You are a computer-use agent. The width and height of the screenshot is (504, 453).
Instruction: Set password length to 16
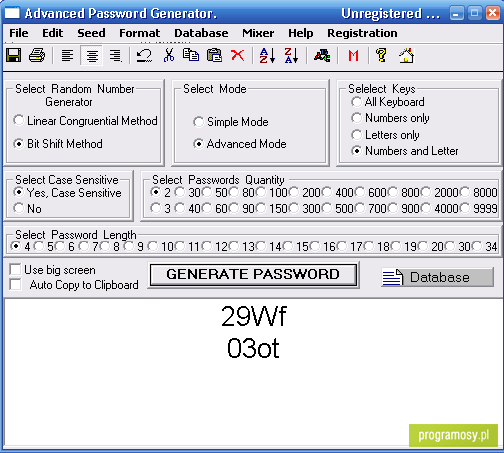pyautogui.click(x=323, y=247)
